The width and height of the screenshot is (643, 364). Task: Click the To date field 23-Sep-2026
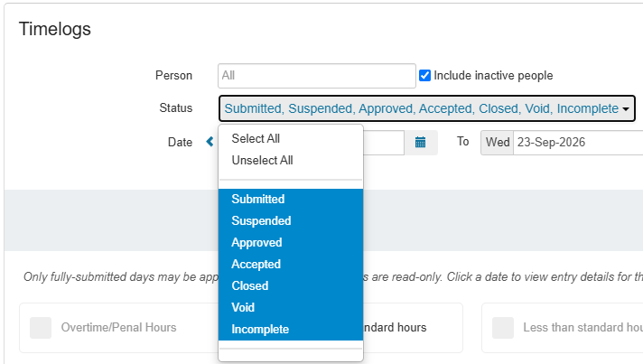pyautogui.click(x=578, y=142)
